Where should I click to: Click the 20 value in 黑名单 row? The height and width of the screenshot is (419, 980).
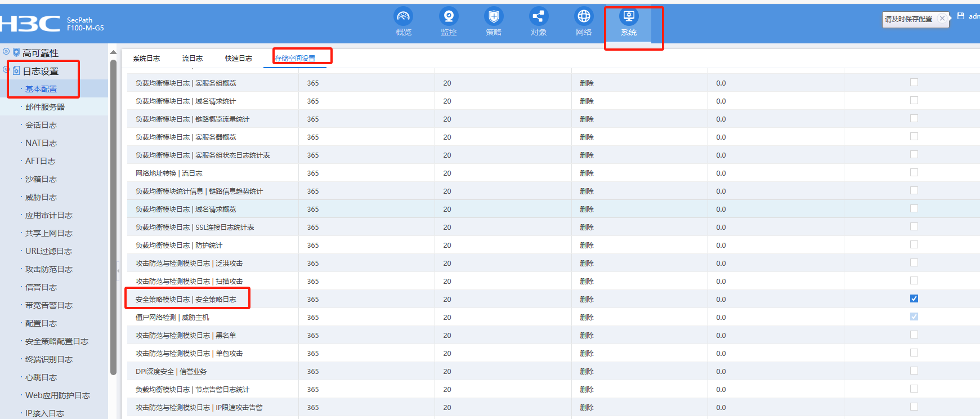(447, 336)
